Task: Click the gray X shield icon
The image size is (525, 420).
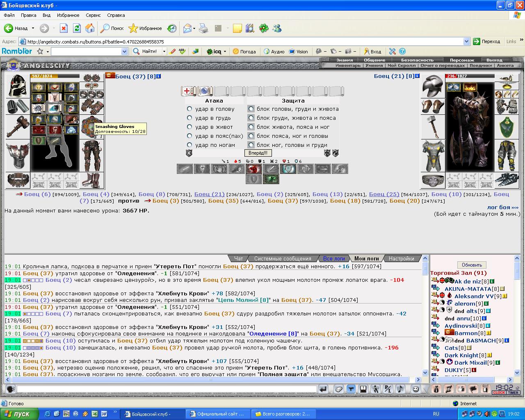Action: 189,153
